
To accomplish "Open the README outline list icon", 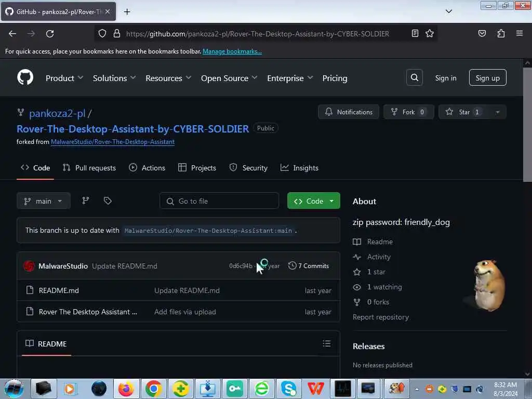I will point(327,344).
